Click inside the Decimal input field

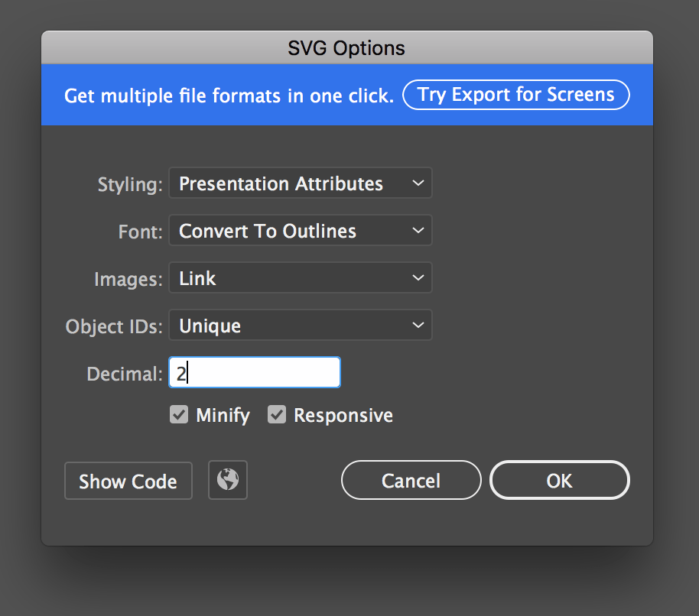[252, 372]
